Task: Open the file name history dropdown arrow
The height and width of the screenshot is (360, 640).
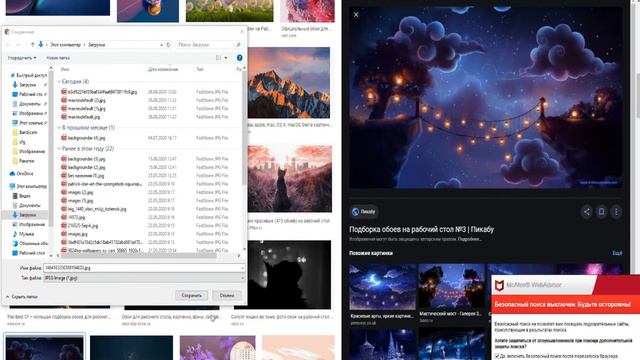Action: coord(242,268)
